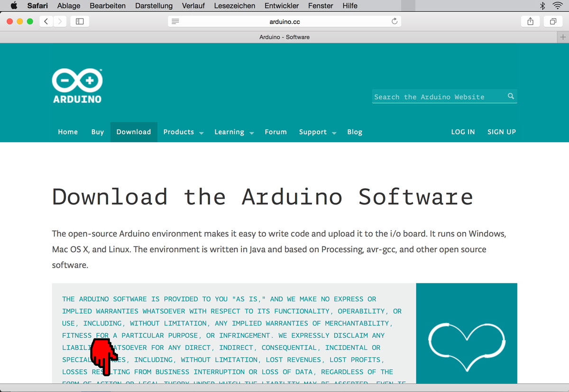Click the Arduino infinity logo
Screen dimensions: 569x392
point(77,86)
